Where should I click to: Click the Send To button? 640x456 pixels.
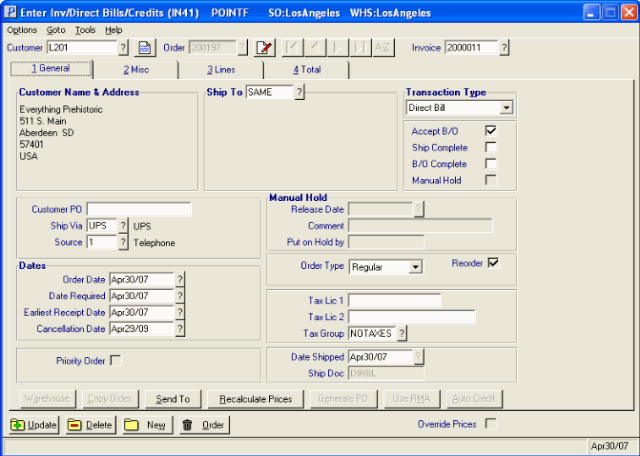(173, 399)
